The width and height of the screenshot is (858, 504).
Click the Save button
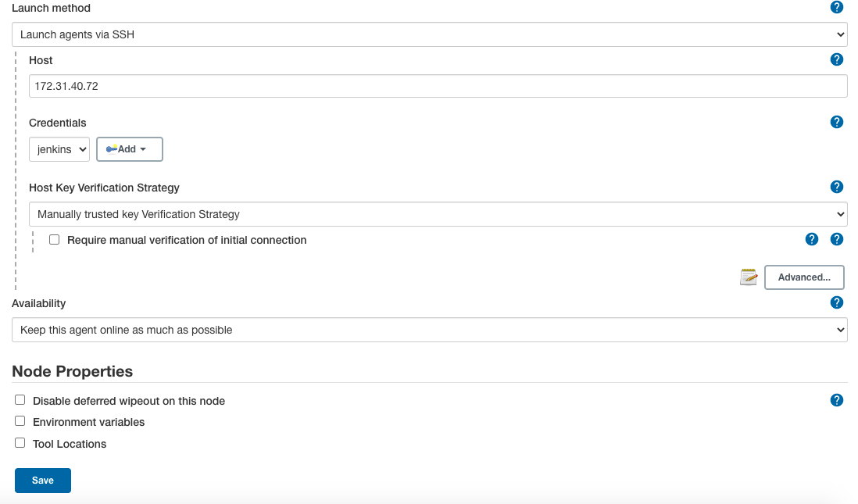[x=42, y=480]
